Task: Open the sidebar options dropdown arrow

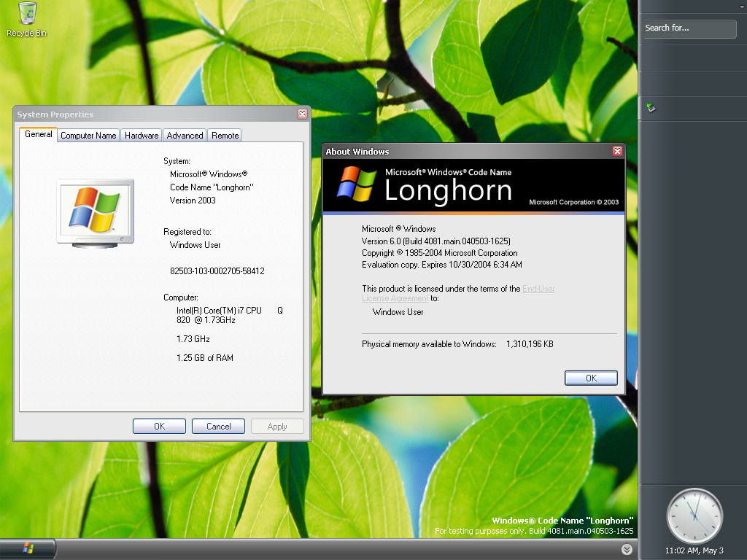Action: [740, 7]
